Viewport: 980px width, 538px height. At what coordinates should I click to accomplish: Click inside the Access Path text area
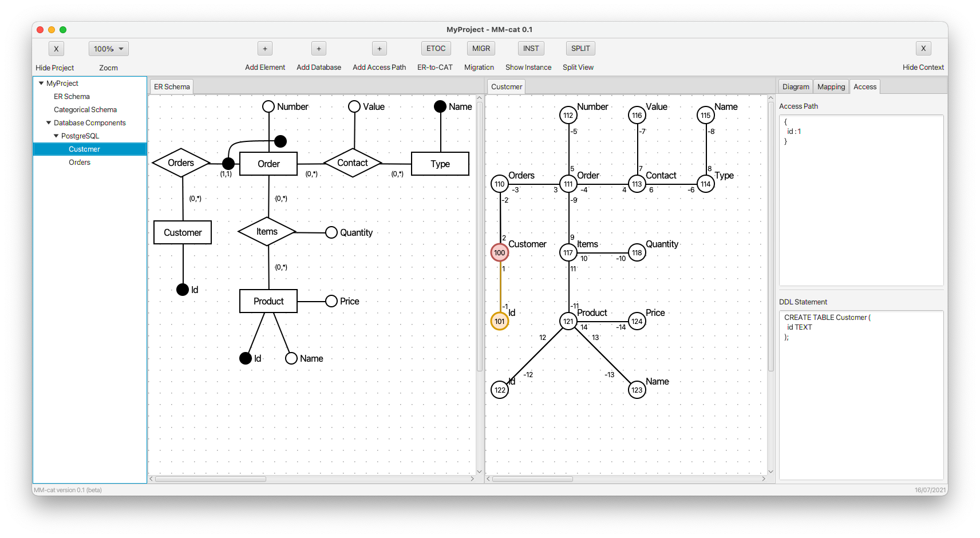point(861,200)
